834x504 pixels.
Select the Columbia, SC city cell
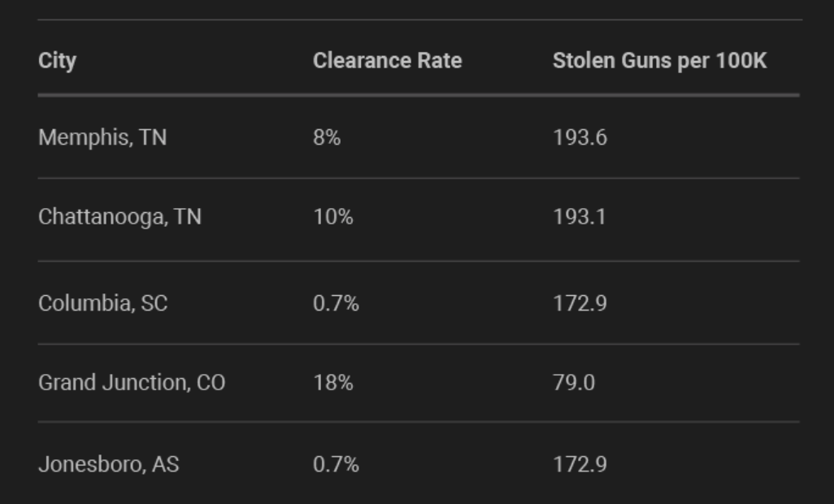(102, 303)
